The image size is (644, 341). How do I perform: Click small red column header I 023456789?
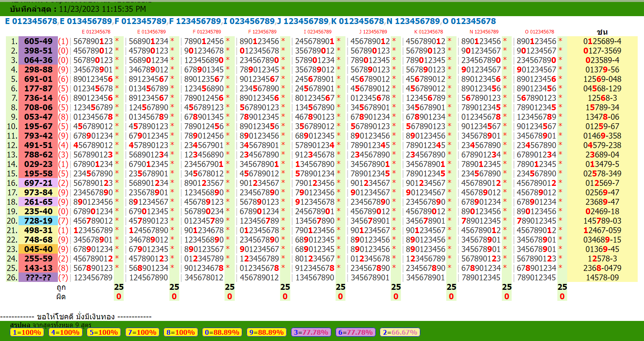point(318,32)
